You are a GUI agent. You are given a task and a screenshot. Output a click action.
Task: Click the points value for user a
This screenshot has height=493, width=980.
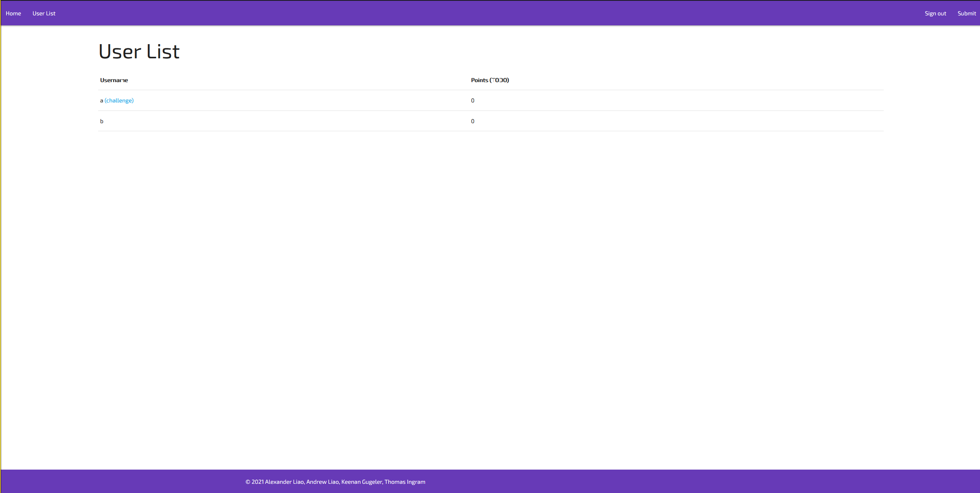pyautogui.click(x=473, y=101)
